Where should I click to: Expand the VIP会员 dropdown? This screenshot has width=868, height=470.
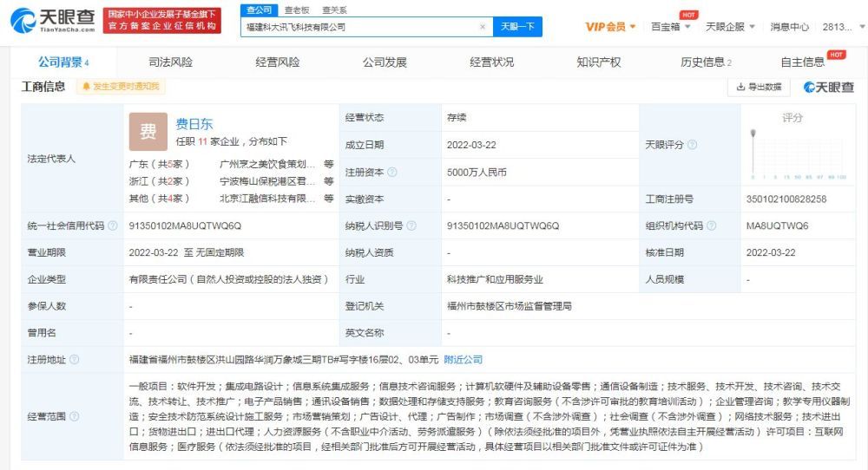click(x=610, y=27)
